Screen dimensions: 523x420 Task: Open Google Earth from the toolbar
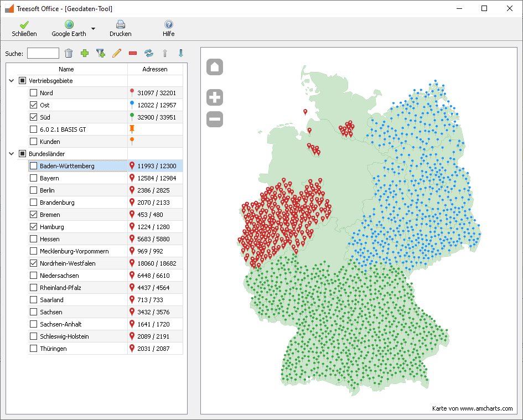[69, 29]
